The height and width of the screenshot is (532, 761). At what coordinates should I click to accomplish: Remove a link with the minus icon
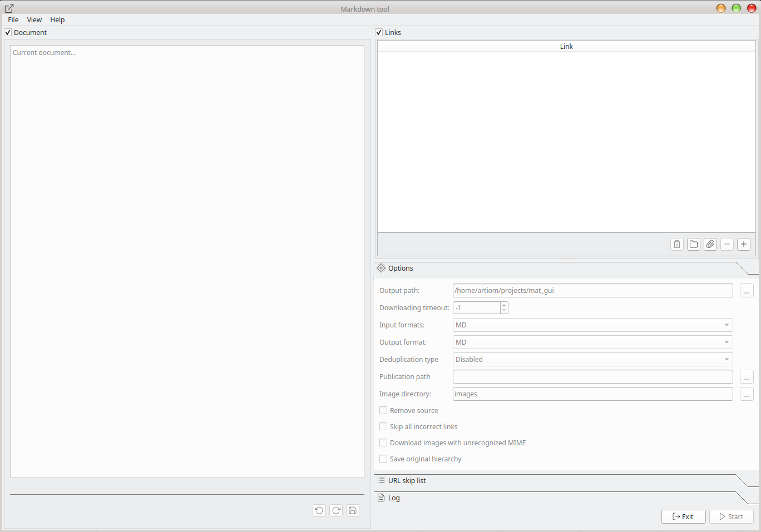point(727,244)
